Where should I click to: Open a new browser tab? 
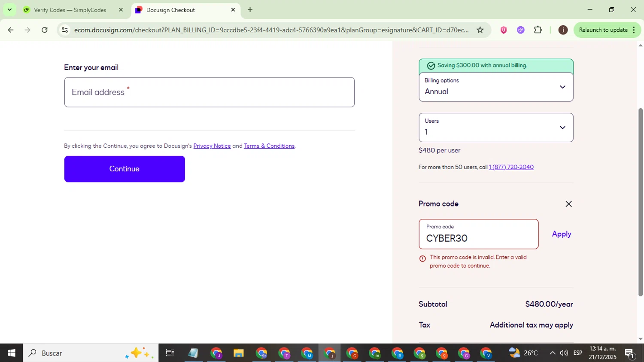[250, 10]
